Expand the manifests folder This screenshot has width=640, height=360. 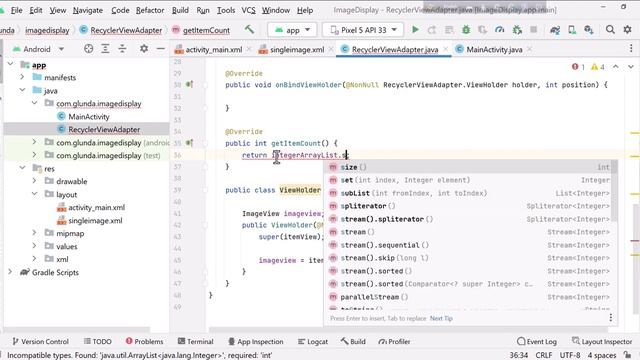[22, 77]
